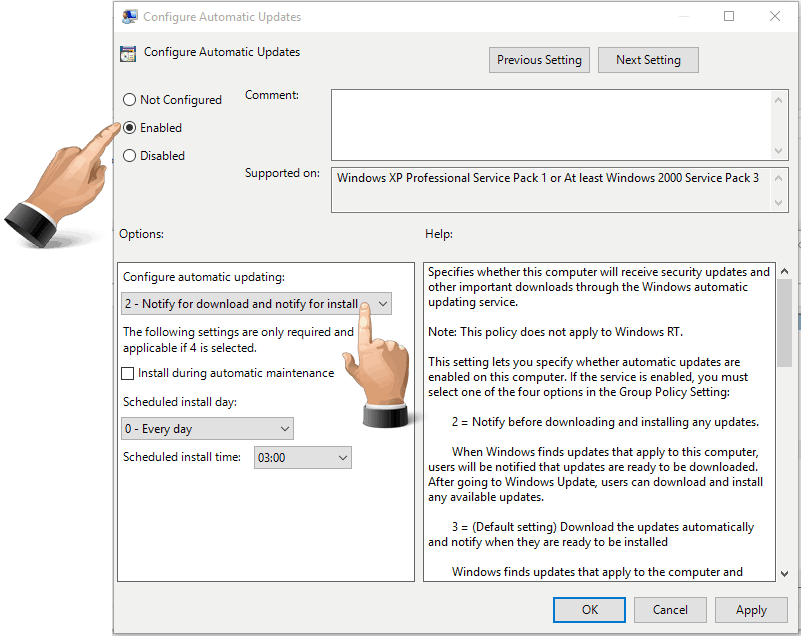Click the 'Options:' label
Screen dimensions: 801x636
click(x=142, y=234)
